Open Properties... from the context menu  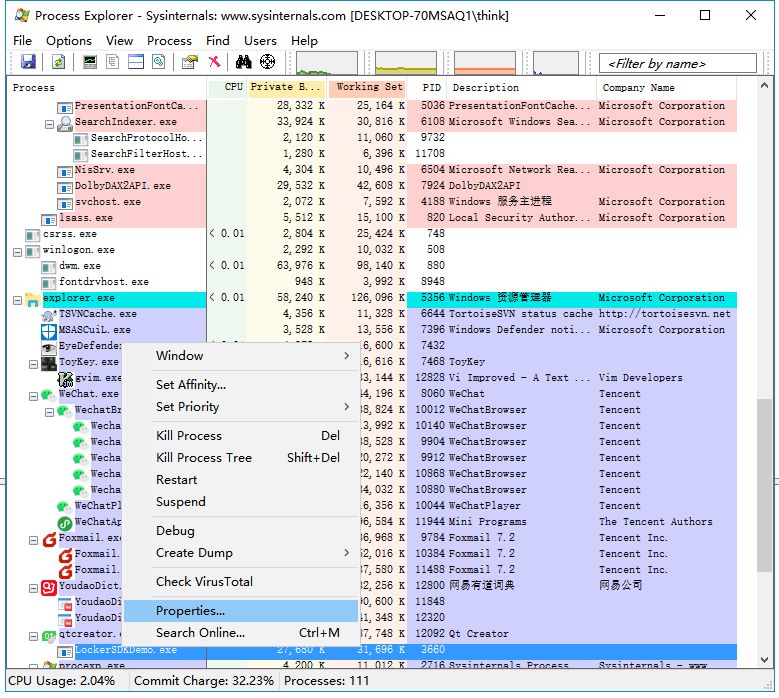(x=241, y=611)
